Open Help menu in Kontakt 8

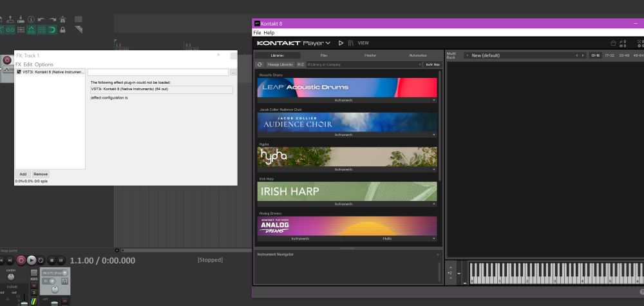tap(269, 32)
